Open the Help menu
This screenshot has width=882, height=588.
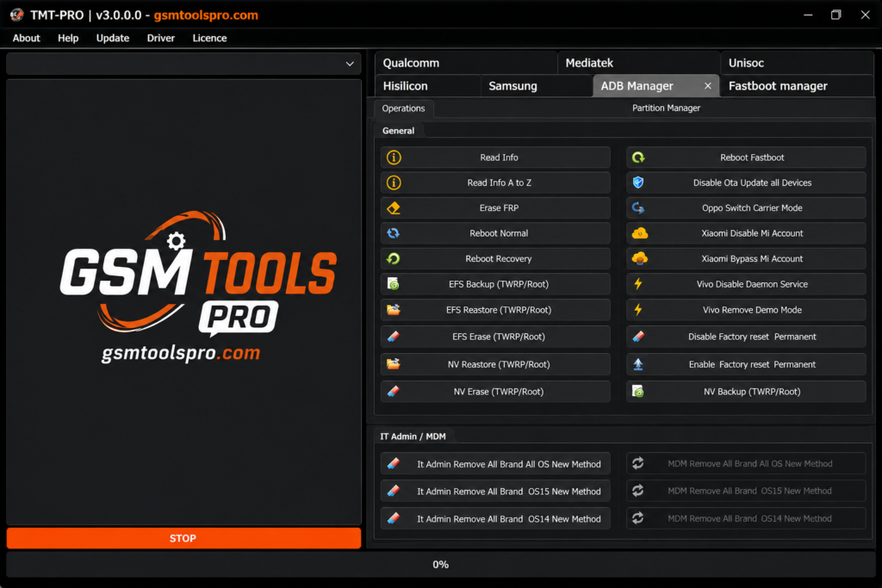68,38
